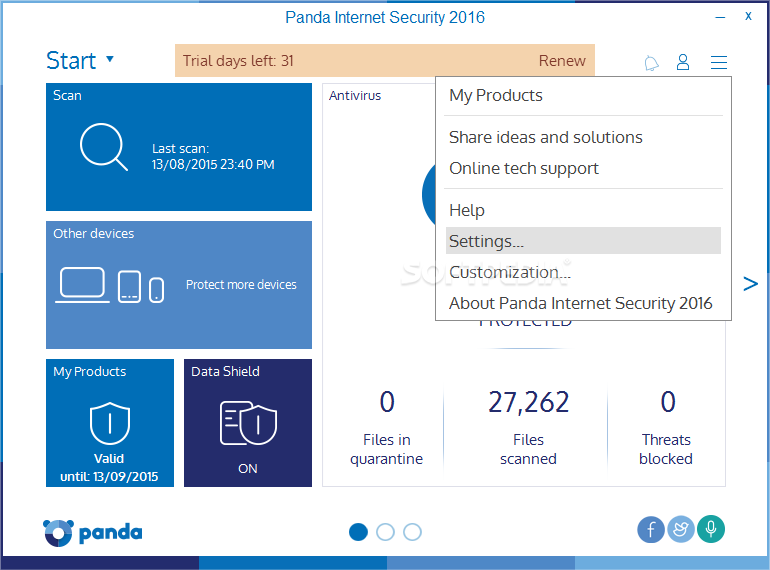The width and height of the screenshot is (770, 570).
Task: Open the notifications bell icon
Action: (x=651, y=63)
